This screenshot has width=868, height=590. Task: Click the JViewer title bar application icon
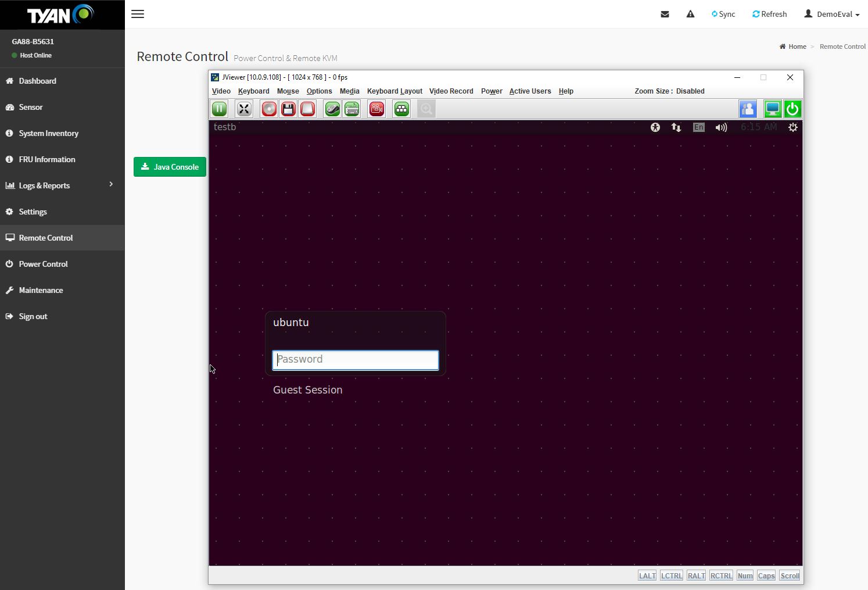215,77
